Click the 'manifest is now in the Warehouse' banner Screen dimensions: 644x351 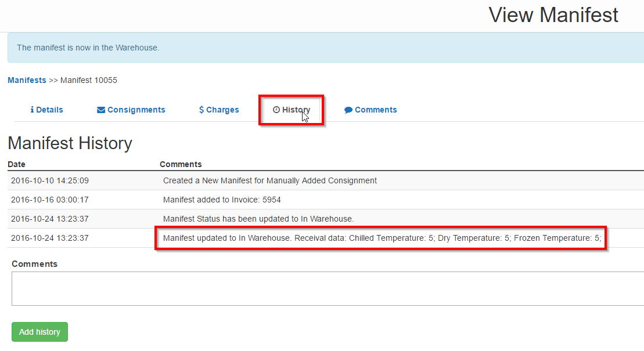[x=88, y=48]
